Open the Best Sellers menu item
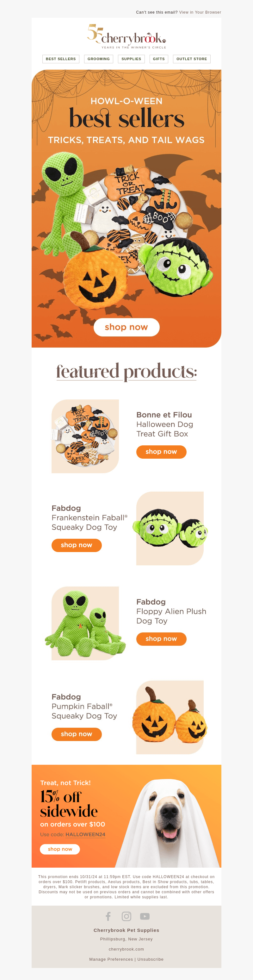Screen dimensions: 253x980 (61, 59)
